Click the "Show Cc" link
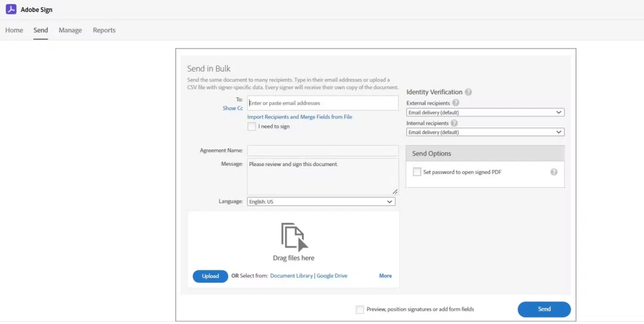This screenshot has height=324, width=644. click(x=233, y=108)
